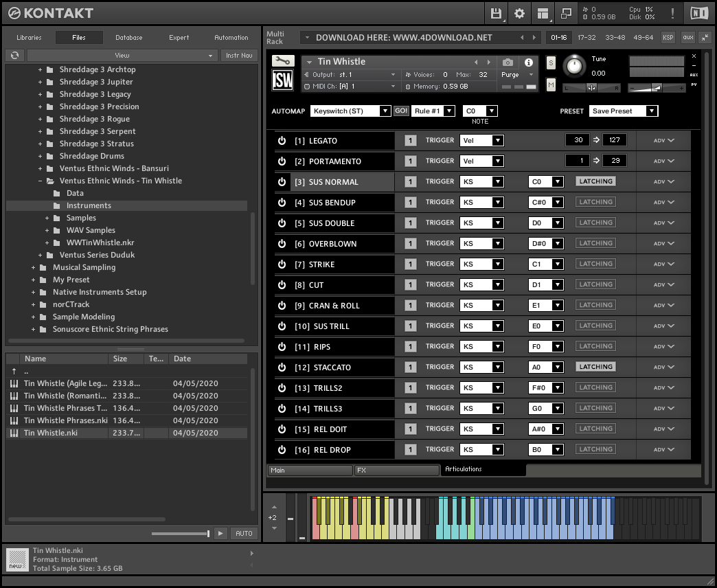Open the browser View dropdown
Image resolution: width=717 pixels, height=588 pixels.
122,56
